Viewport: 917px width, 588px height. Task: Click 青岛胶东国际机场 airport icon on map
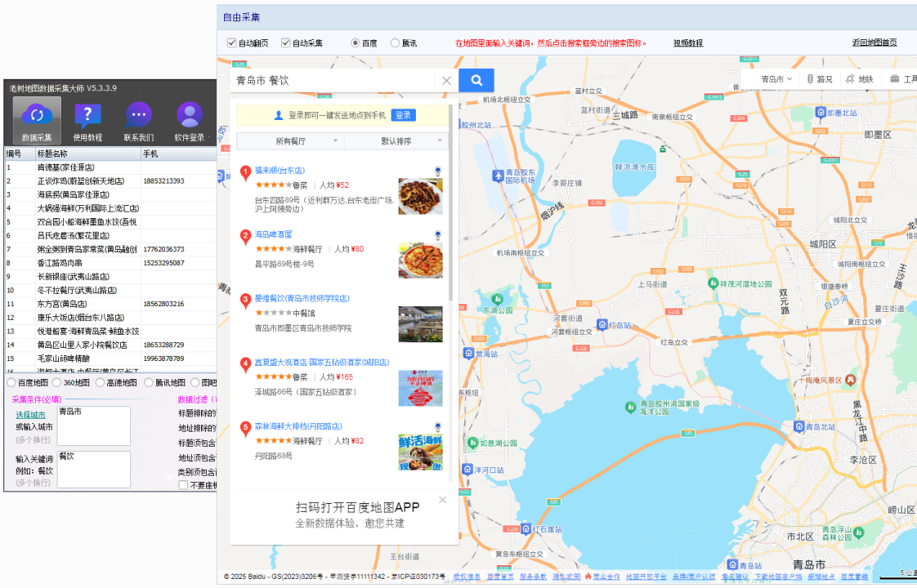click(498, 176)
